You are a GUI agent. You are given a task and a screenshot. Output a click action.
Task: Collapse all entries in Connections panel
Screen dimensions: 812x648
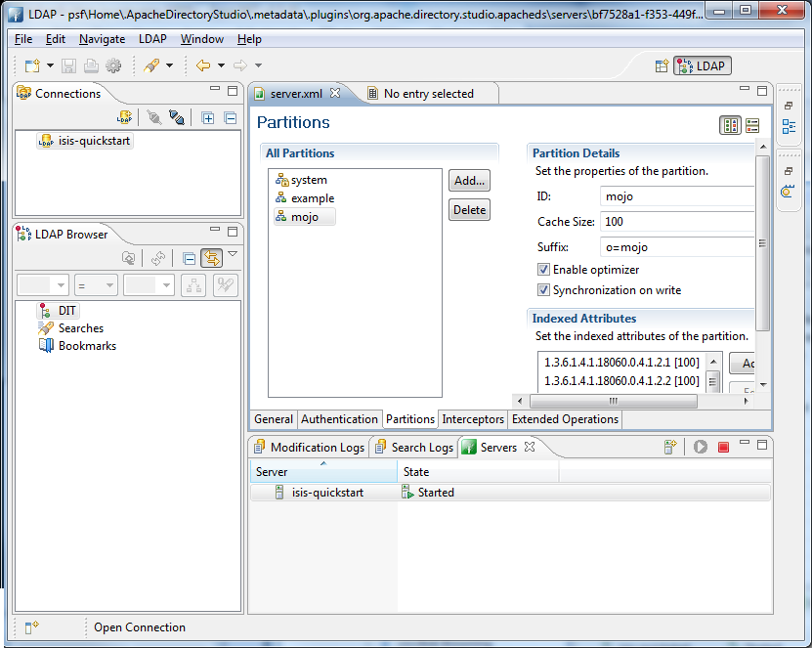230,117
